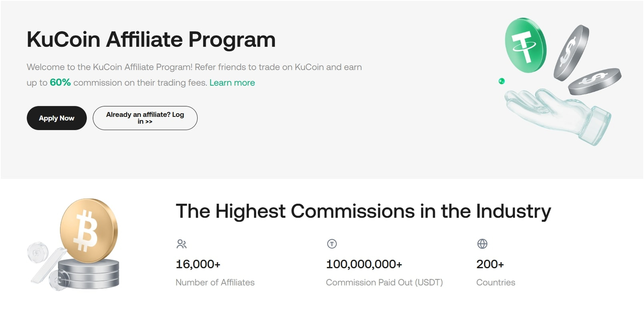Select the 'Commission Paid Out (USDT)' label
Image resolution: width=644 pixels, height=313 pixels.
384,282
